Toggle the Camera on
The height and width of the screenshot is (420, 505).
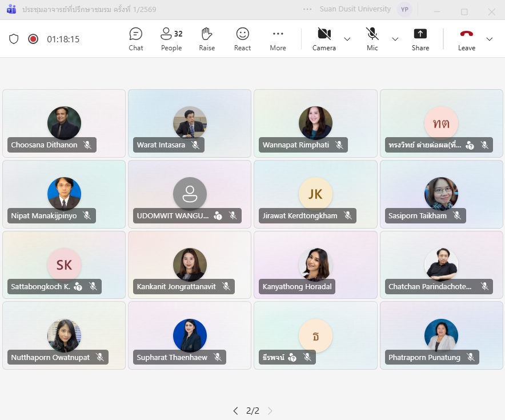point(324,39)
